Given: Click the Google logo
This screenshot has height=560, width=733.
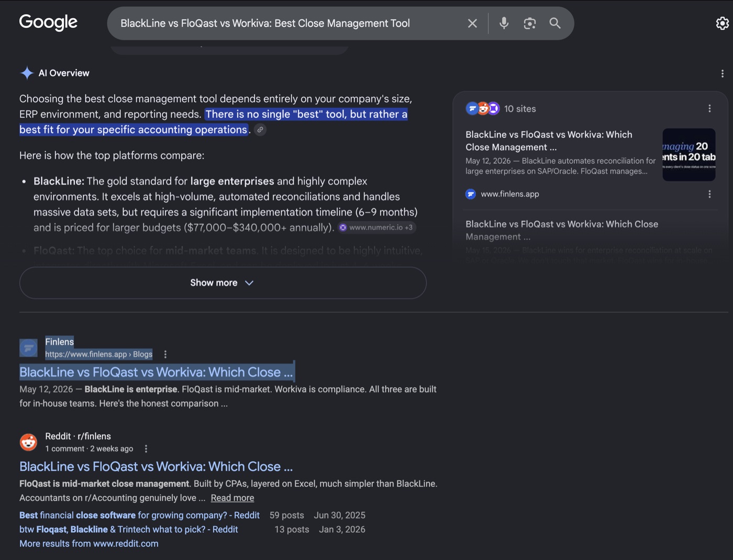Looking at the screenshot, I should click(48, 23).
